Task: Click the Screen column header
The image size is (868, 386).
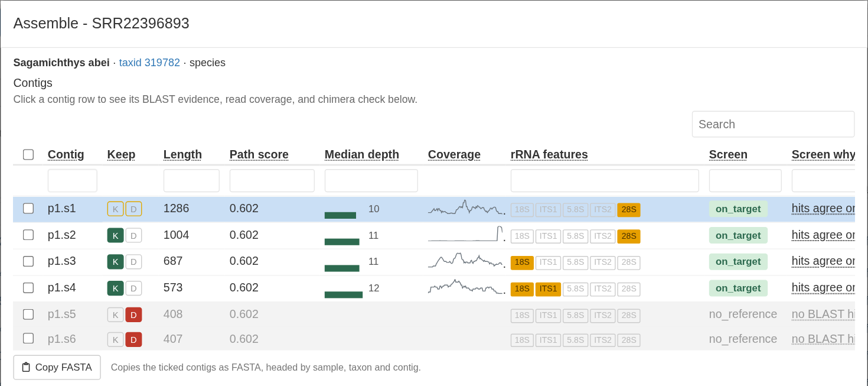Action: click(728, 155)
